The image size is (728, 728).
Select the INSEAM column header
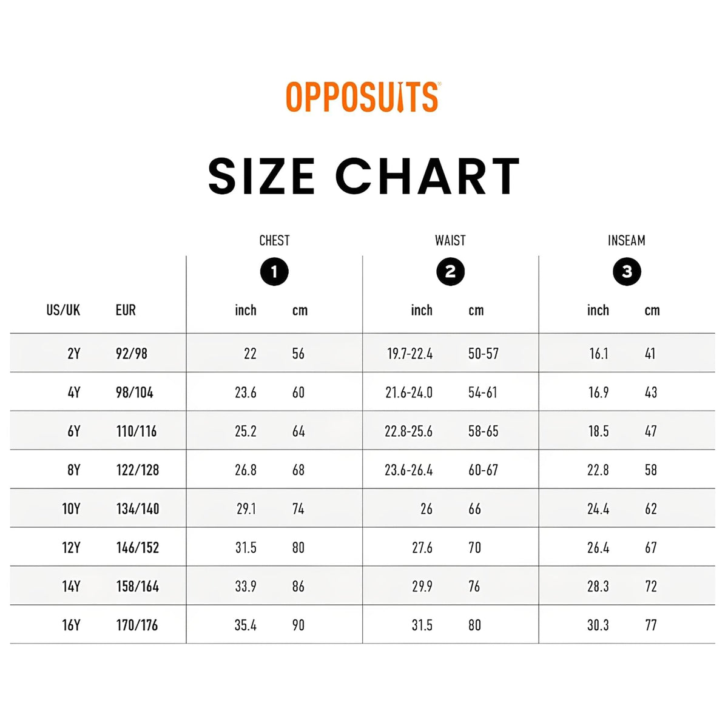(x=627, y=241)
